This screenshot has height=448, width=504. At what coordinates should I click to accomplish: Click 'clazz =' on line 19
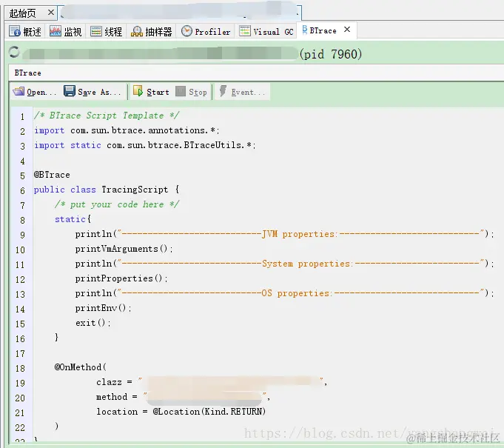coord(114,382)
